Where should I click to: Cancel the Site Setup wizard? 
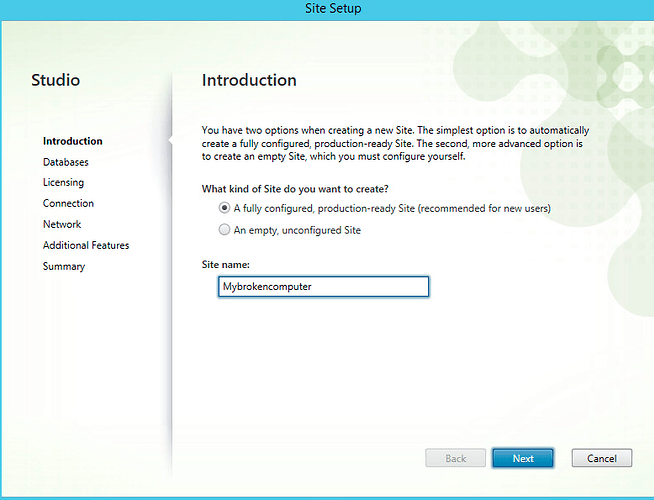[601, 458]
